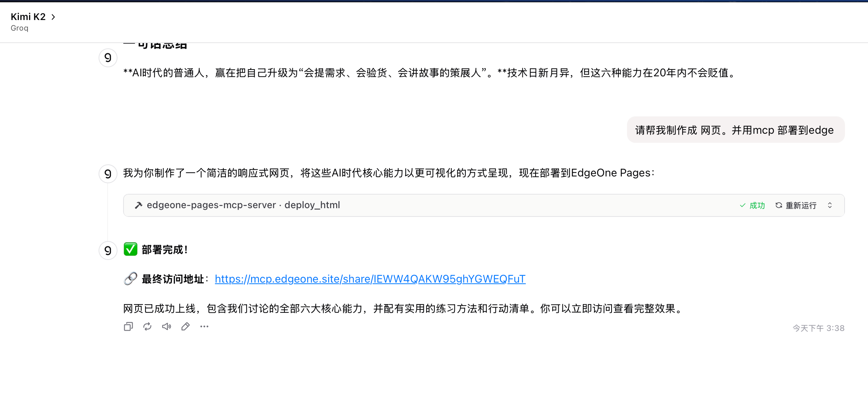
Task: Expand the deploy_html tool call details
Action: [830, 205]
